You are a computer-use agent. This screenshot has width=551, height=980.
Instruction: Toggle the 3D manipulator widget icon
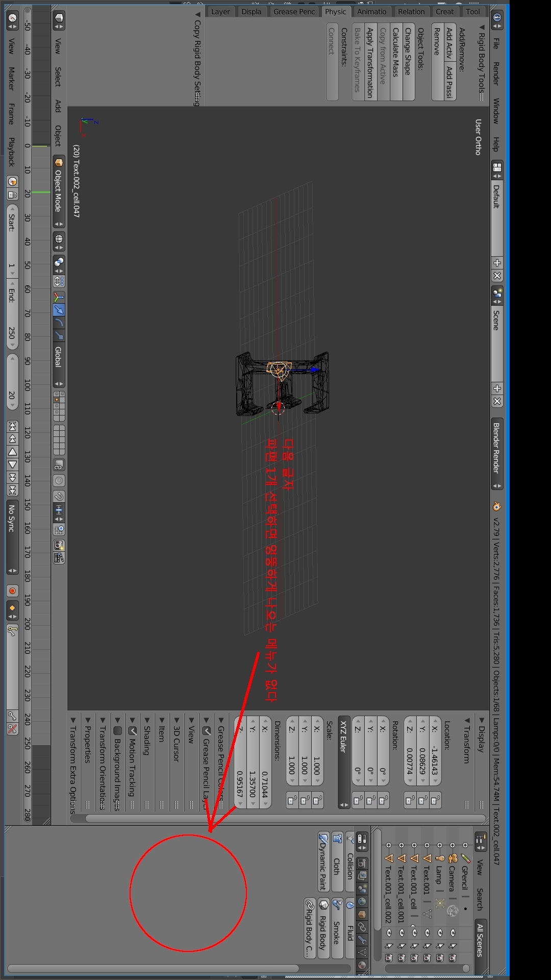pyautogui.click(x=59, y=297)
